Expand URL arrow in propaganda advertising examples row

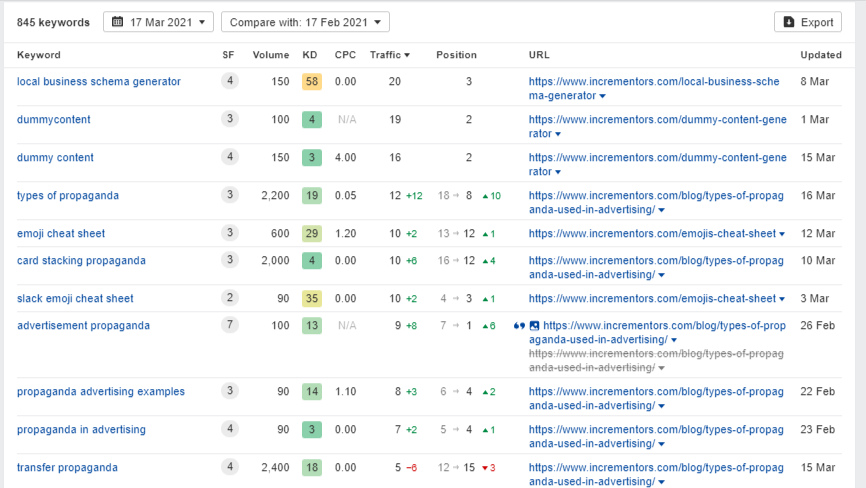662,406
